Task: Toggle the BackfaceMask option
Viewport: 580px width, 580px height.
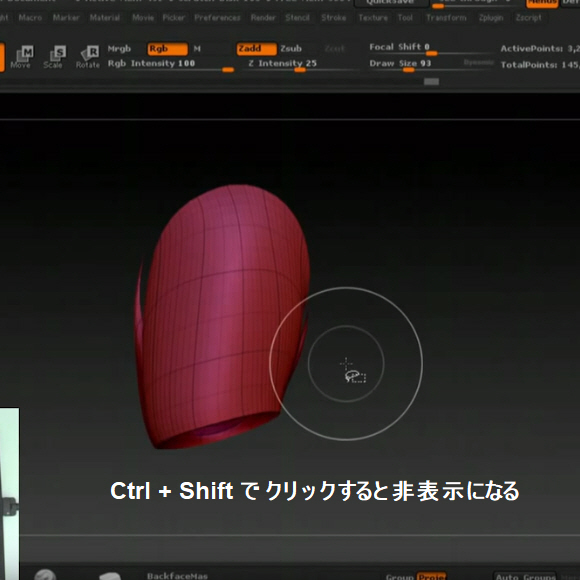Action: 177,576
